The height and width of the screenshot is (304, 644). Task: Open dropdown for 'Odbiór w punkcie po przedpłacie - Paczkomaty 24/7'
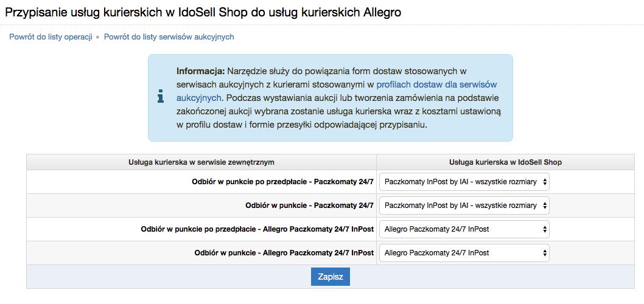[x=464, y=182]
